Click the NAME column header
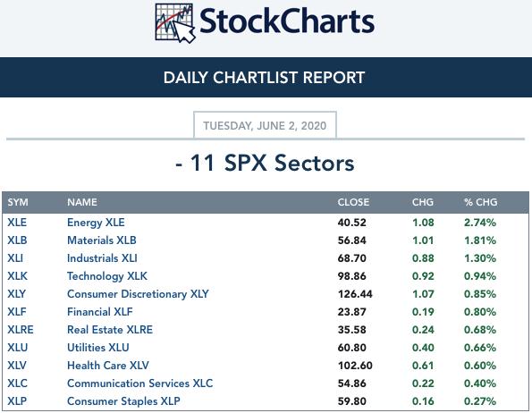Image resolution: width=532 pixels, height=413 pixels. click(82, 202)
